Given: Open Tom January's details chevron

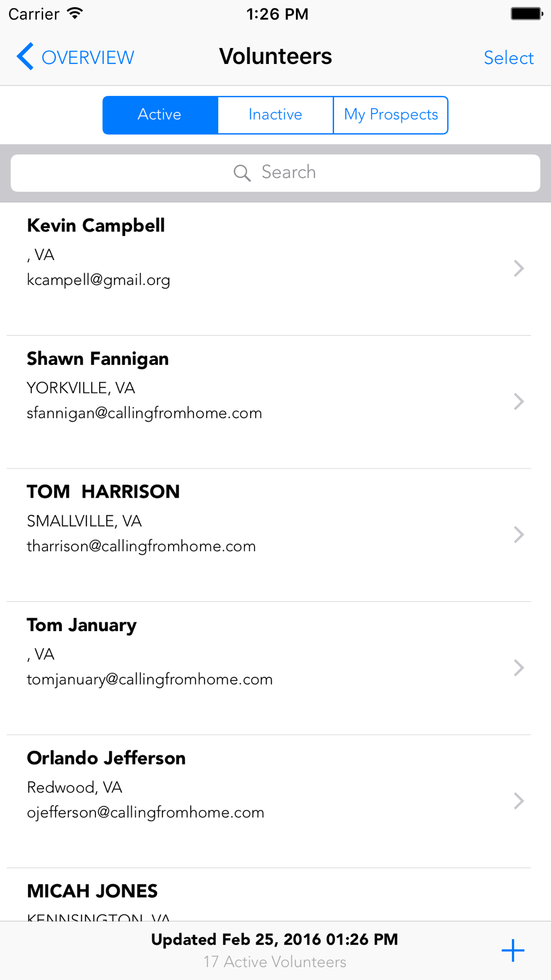Looking at the screenshot, I should click(x=518, y=667).
